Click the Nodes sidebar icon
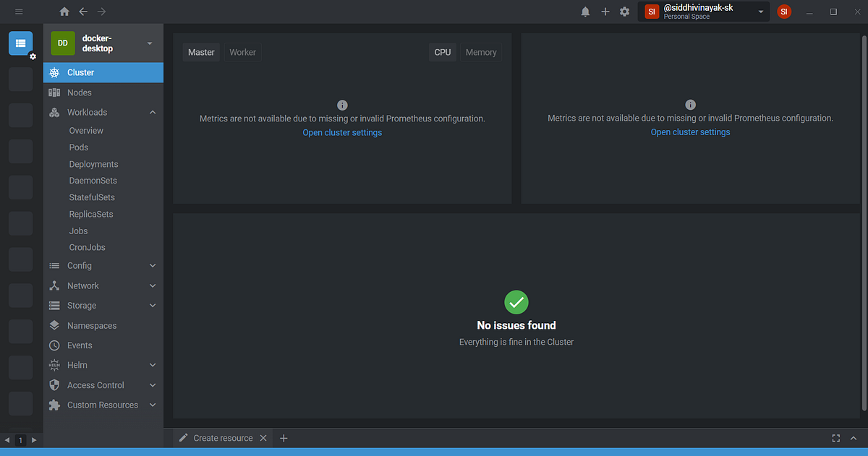Screen dimensions: 868x456 (54, 93)
